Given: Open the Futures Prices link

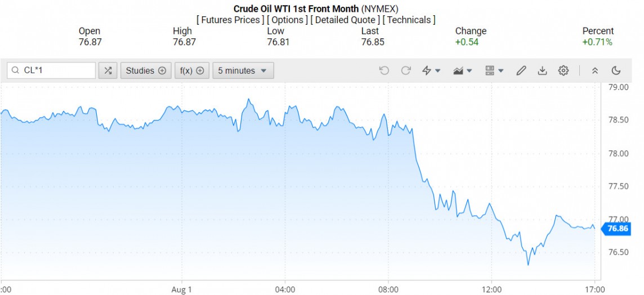Looking at the screenshot, I should click(230, 20).
